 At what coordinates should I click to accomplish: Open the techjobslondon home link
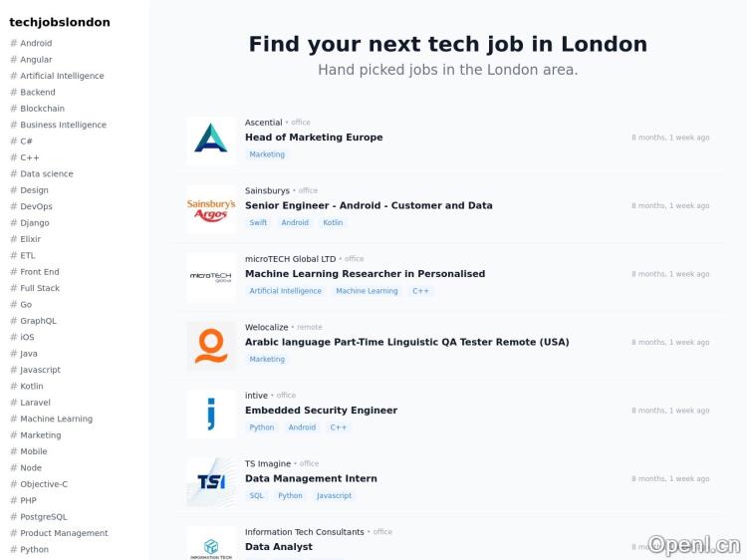(60, 22)
